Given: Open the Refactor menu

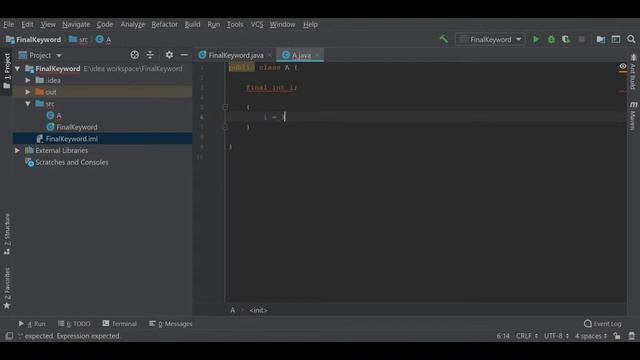Looking at the screenshot, I should (x=164, y=24).
